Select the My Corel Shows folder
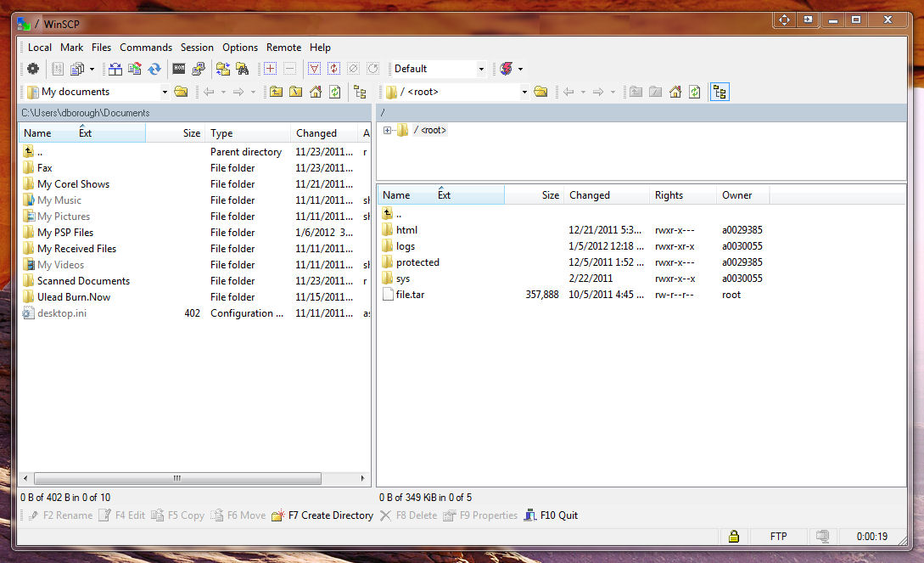The height and width of the screenshot is (563, 924). pos(73,184)
